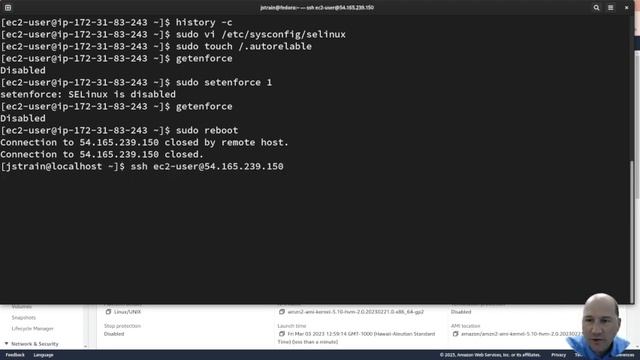Open Lifecycle Manager in AWS sidebar
This screenshot has height=360, width=640.
[33, 328]
